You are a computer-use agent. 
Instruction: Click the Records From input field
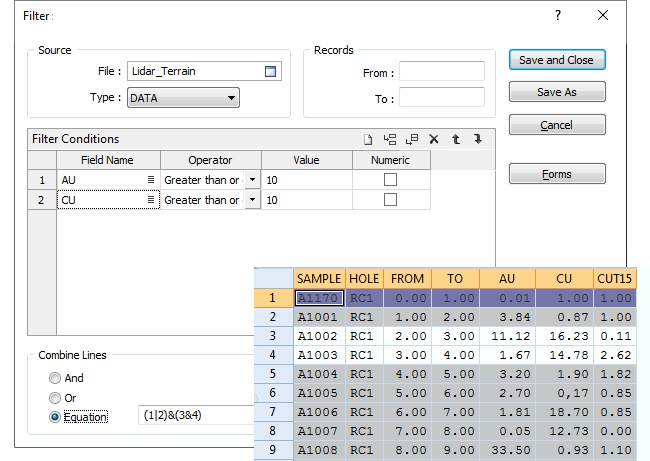441,72
